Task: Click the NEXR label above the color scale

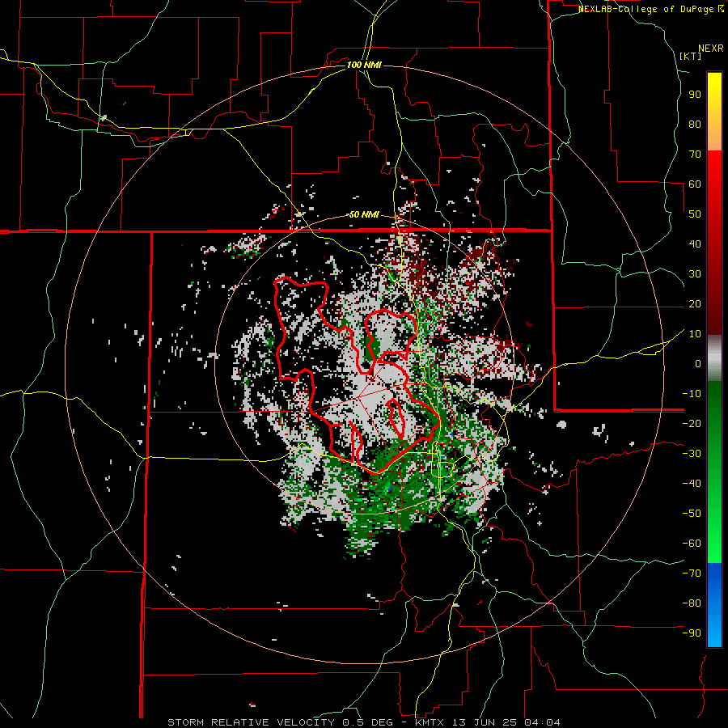Action: 711,49
